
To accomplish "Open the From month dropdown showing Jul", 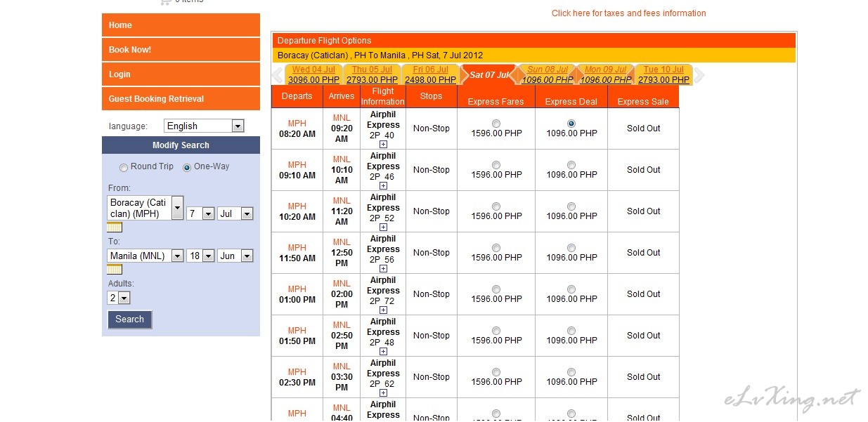I will click(x=235, y=213).
